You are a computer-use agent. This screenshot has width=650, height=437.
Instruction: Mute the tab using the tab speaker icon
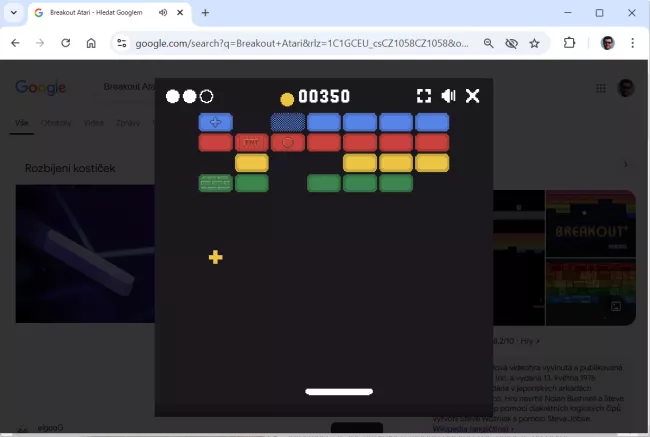point(162,13)
